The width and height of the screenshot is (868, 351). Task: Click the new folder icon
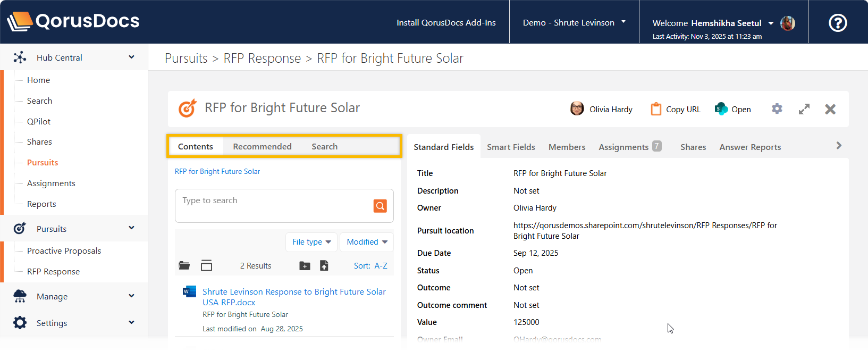[x=305, y=266]
